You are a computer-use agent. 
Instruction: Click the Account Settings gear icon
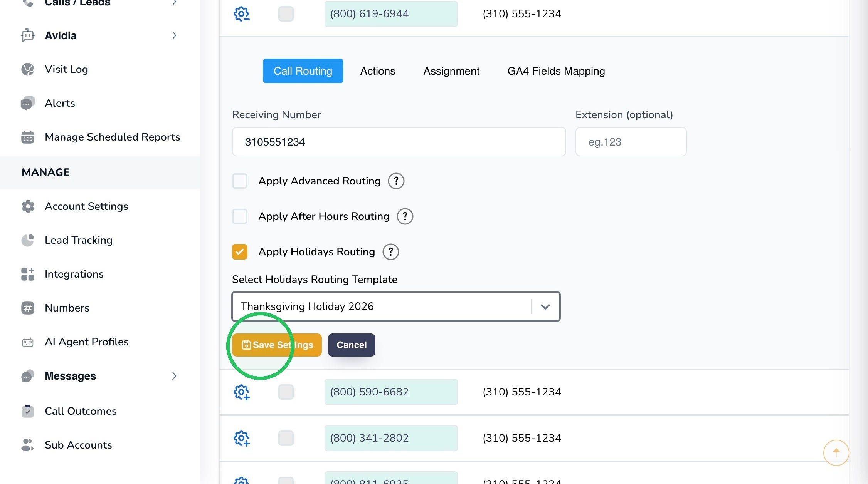click(x=27, y=206)
